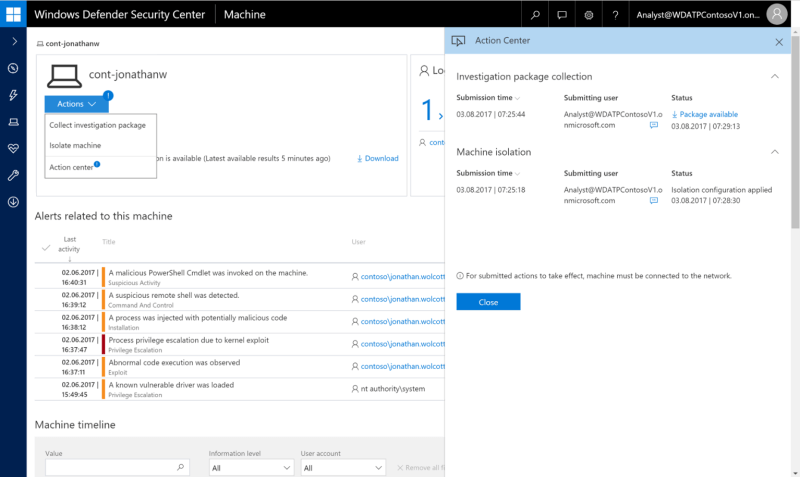800x477 pixels.
Task: Close the Action Center panel with X
Action: point(779,42)
